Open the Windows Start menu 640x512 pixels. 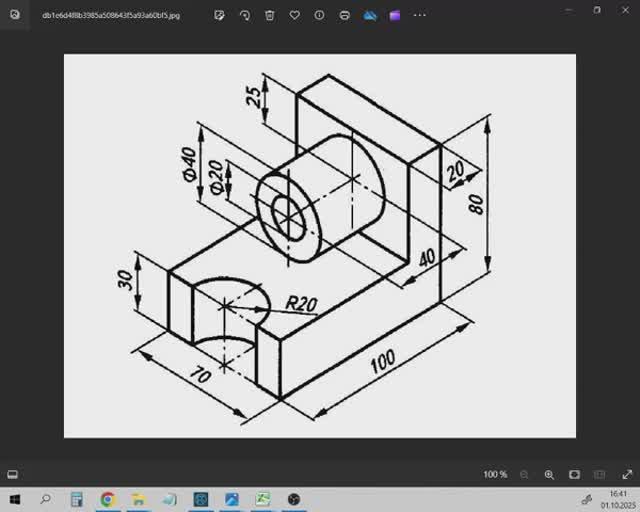(x=15, y=499)
